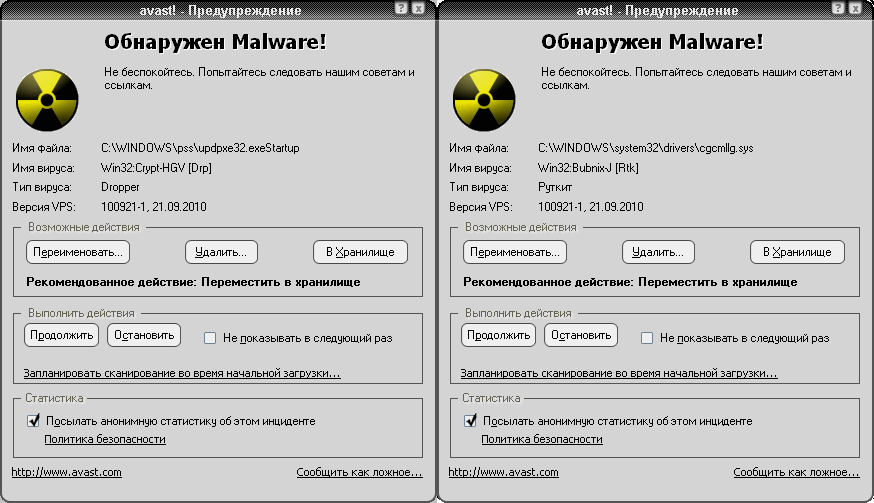The width and height of the screenshot is (874, 503).
Task: Click right dialog title bar 'avast! - Предупреждение'
Action: (x=657, y=10)
